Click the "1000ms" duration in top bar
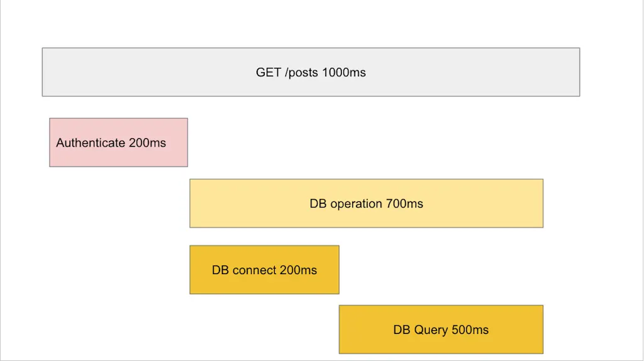 pyautogui.click(x=344, y=72)
